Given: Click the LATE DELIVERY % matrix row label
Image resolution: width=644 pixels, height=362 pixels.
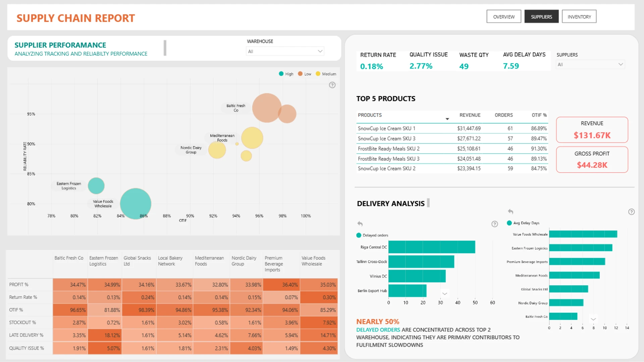Looking at the screenshot, I should [26, 335].
